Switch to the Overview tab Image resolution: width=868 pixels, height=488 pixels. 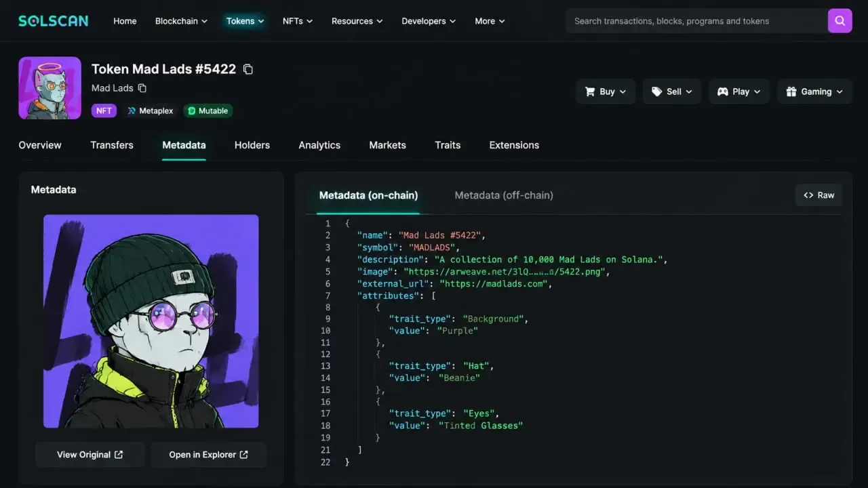(x=40, y=145)
